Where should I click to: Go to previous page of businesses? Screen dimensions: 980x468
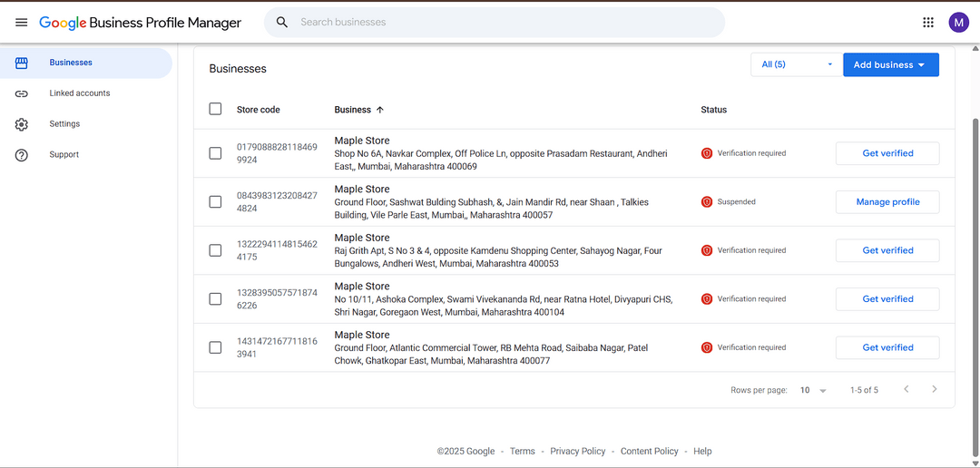[x=906, y=389]
